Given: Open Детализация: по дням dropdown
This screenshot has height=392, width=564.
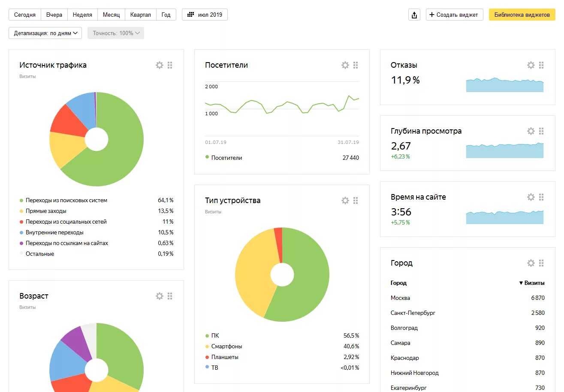Looking at the screenshot, I should point(45,33).
